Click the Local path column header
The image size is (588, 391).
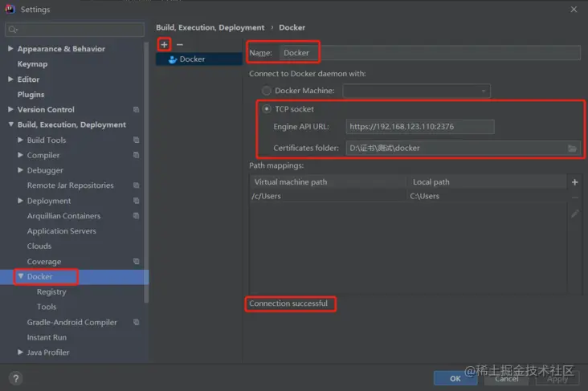pos(487,181)
